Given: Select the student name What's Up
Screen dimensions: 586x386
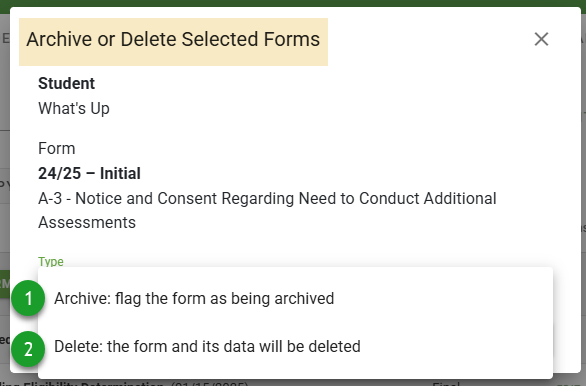Looking at the screenshot, I should [74, 108].
